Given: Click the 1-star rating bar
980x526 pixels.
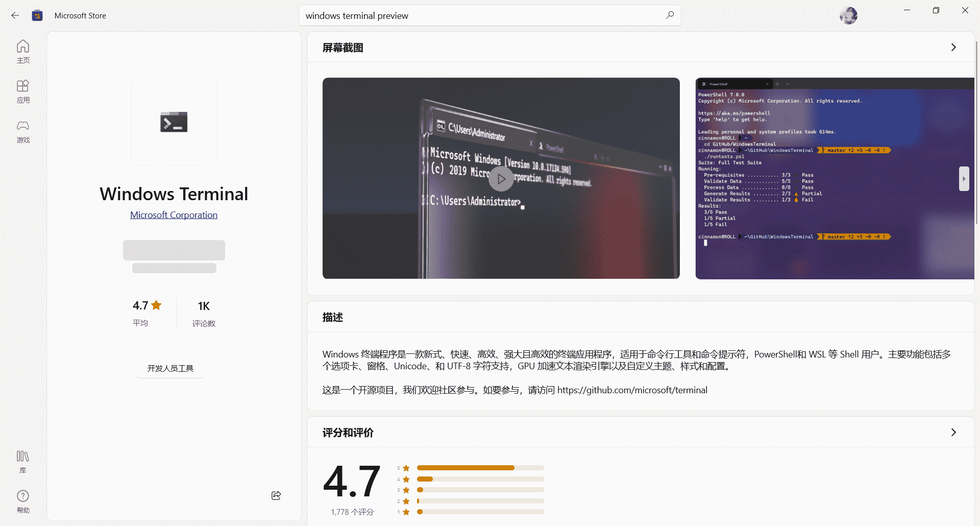Looking at the screenshot, I should 481,512.
